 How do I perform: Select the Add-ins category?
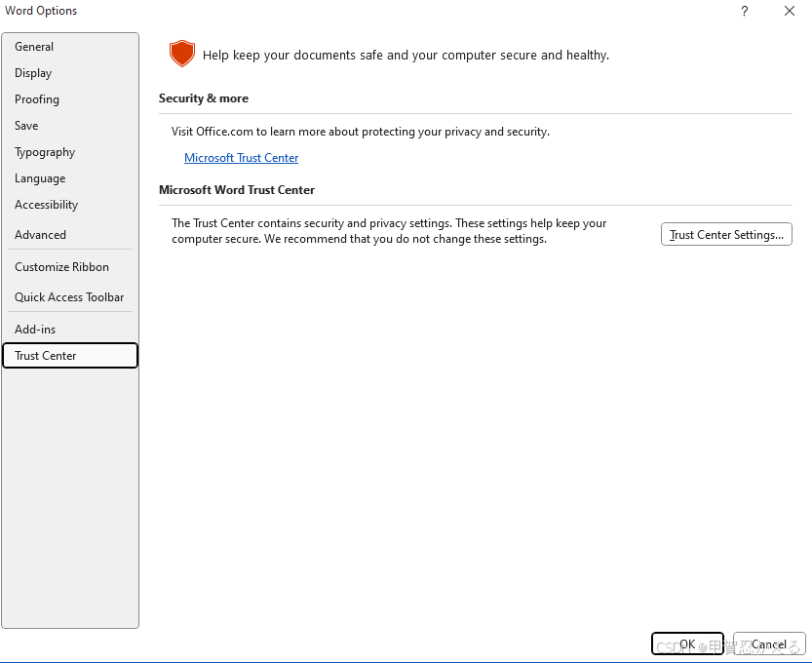pyautogui.click(x=70, y=330)
